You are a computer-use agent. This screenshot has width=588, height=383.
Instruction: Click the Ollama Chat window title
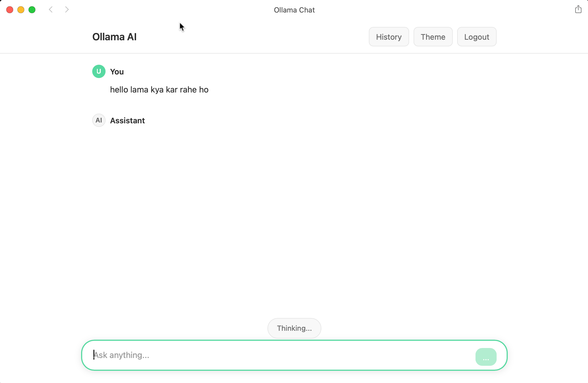pyautogui.click(x=294, y=10)
